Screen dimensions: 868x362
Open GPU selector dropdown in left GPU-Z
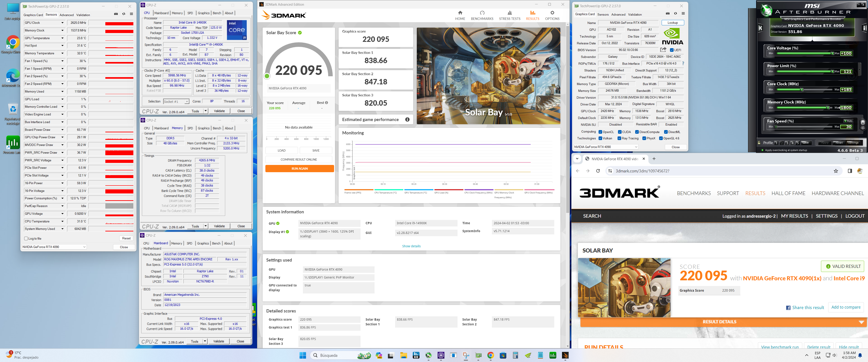[84, 247]
